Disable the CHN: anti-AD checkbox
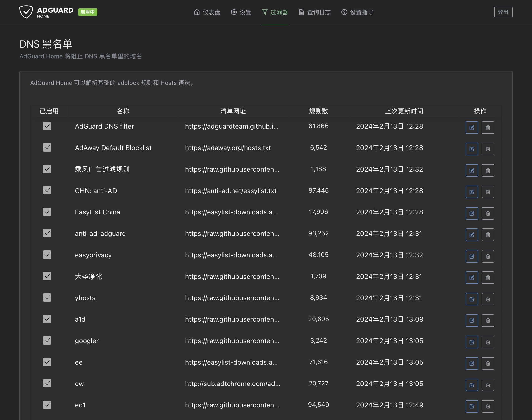This screenshot has width=532, height=420. click(x=47, y=190)
